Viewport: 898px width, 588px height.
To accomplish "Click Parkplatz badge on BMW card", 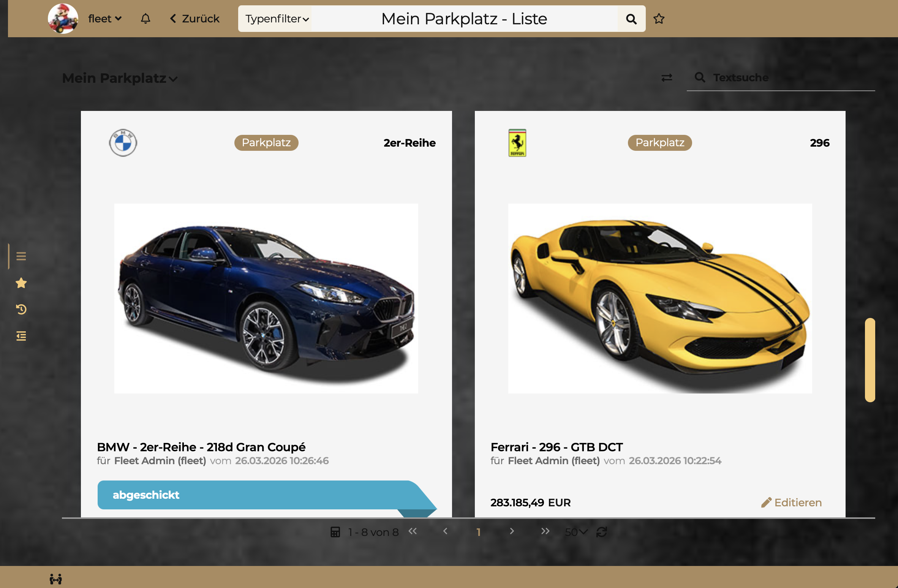I will coord(266,143).
